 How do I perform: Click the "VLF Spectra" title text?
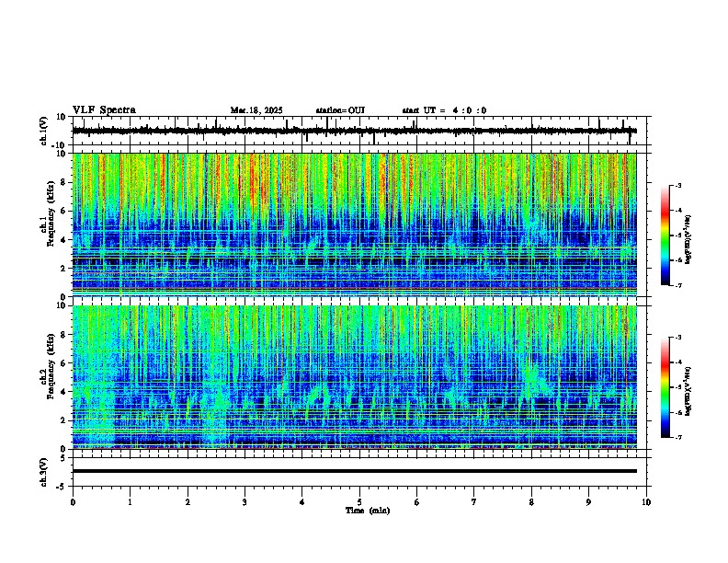[104, 110]
